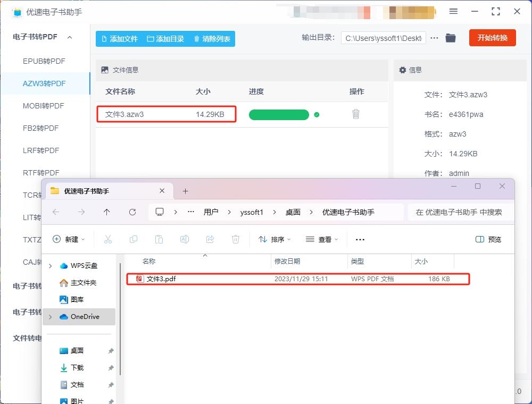Click the green progress bar of 文件3.azw3
The image size is (532, 404).
(x=279, y=114)
